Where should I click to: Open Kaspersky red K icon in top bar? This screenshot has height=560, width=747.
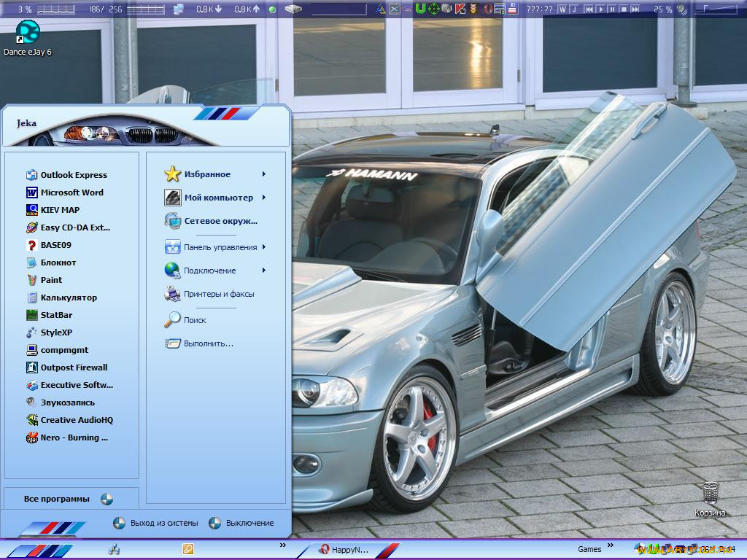point(460,9)
